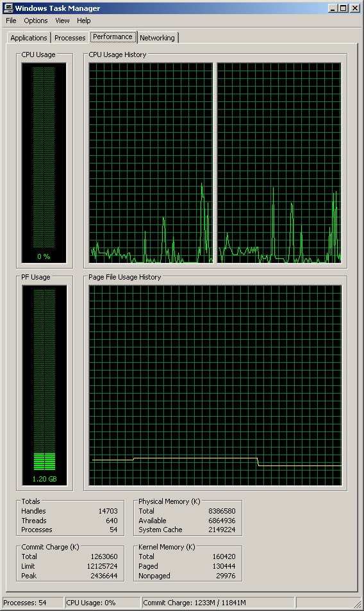Close the Task Manager window

click(354, 8)
